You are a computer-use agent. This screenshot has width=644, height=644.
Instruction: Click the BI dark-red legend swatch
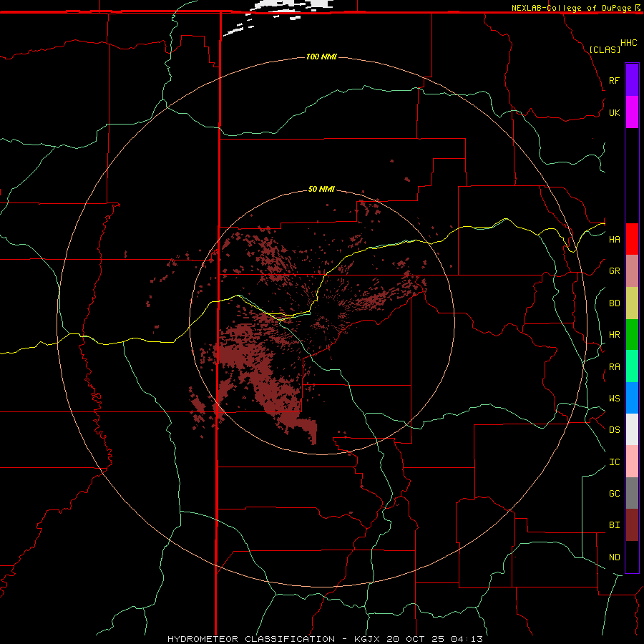pos(632,525)
